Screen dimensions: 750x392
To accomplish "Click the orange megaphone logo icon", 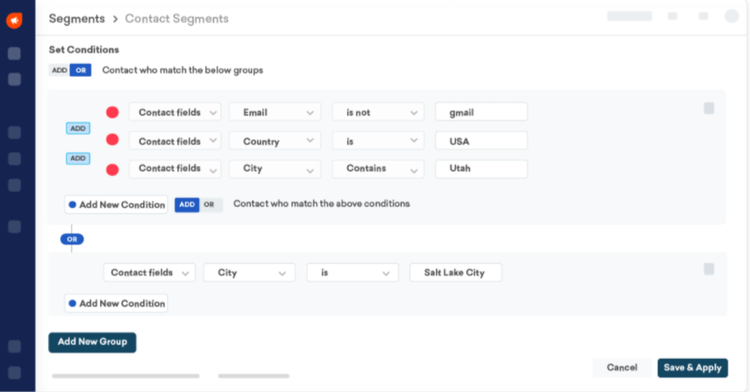I will click(14, 20).
